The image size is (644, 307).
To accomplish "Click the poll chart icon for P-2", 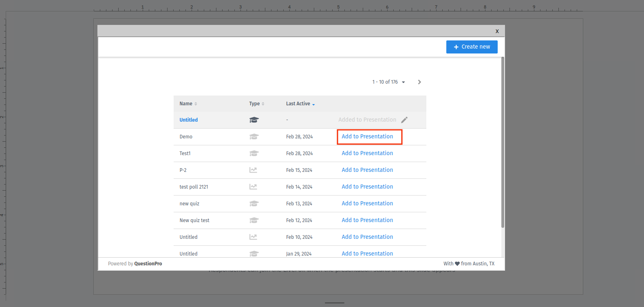I will click(x=253, y=170).
